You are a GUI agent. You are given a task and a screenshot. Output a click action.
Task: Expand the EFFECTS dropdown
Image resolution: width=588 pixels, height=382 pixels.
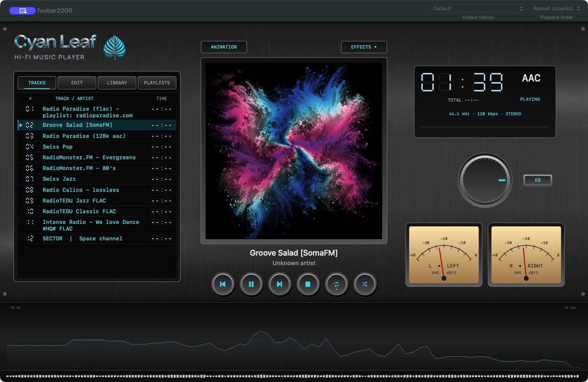(364, 47)
